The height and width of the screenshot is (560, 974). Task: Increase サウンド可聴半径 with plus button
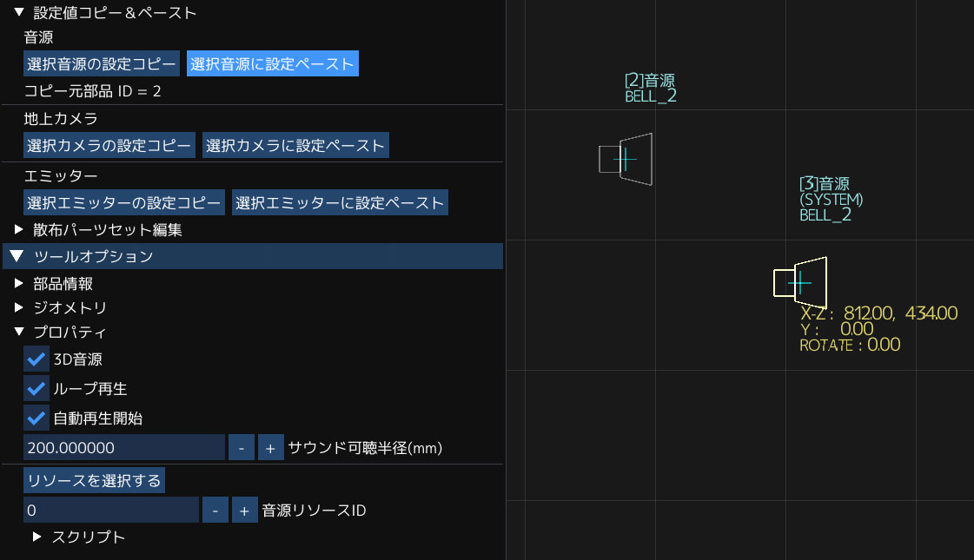[271, 447]
